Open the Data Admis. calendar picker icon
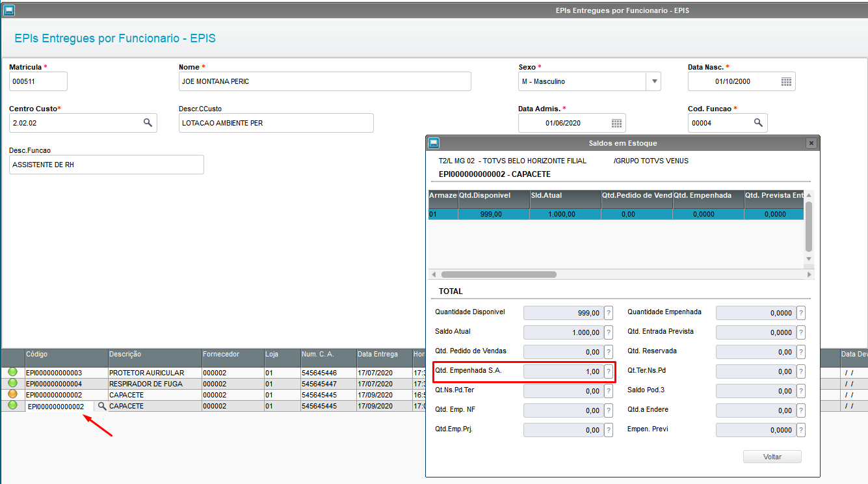Screen dimensions: 868x484 point(616,123)
